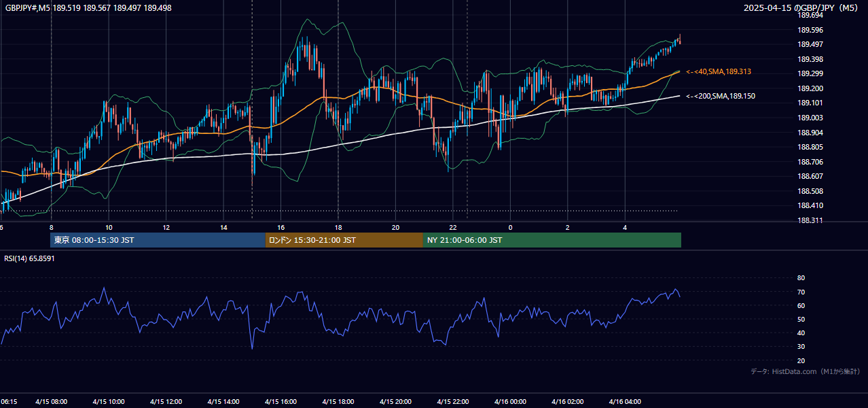Click the orange 40 SMA label 189.313
This screenshot has height=408, width=868.
[719, 71]
